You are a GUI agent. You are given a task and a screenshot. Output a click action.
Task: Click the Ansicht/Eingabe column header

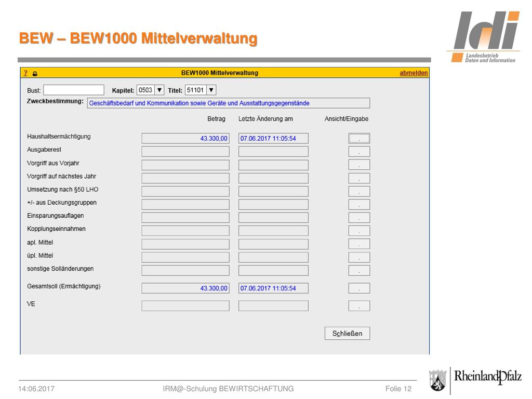coord(347,119)
